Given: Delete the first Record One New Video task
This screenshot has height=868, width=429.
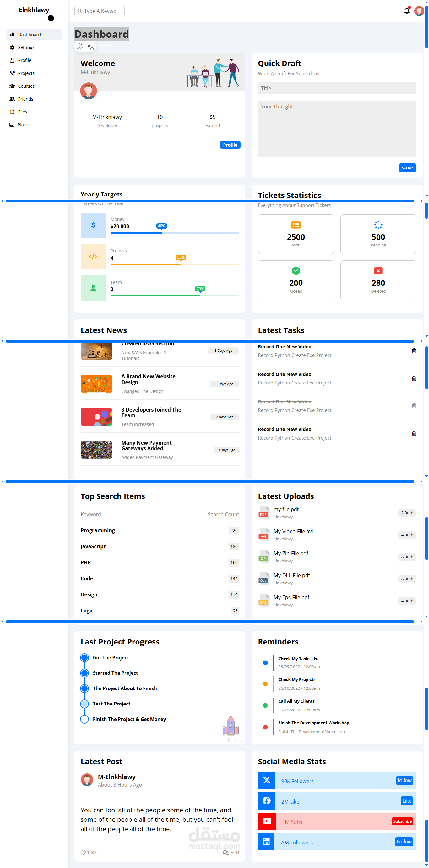Looking at the screenshot, I should [414, 351].
